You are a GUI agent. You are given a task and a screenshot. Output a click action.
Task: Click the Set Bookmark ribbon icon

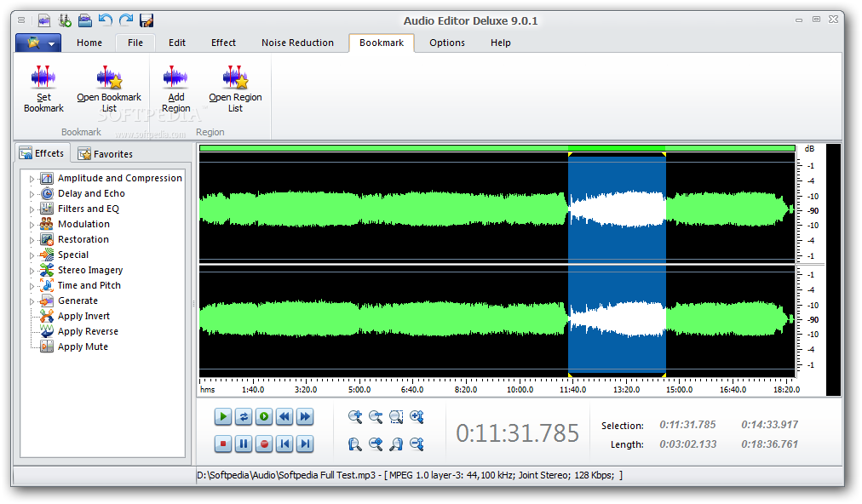tap(43, 89)
